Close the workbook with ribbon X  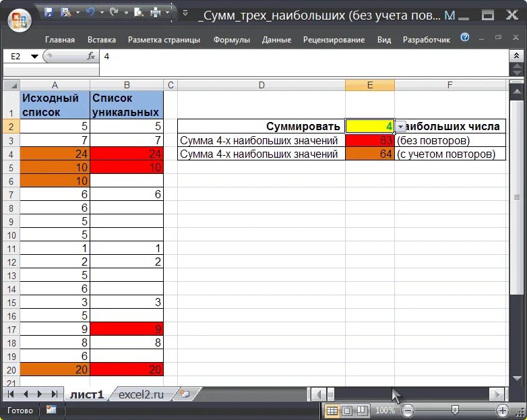[516, 37]
